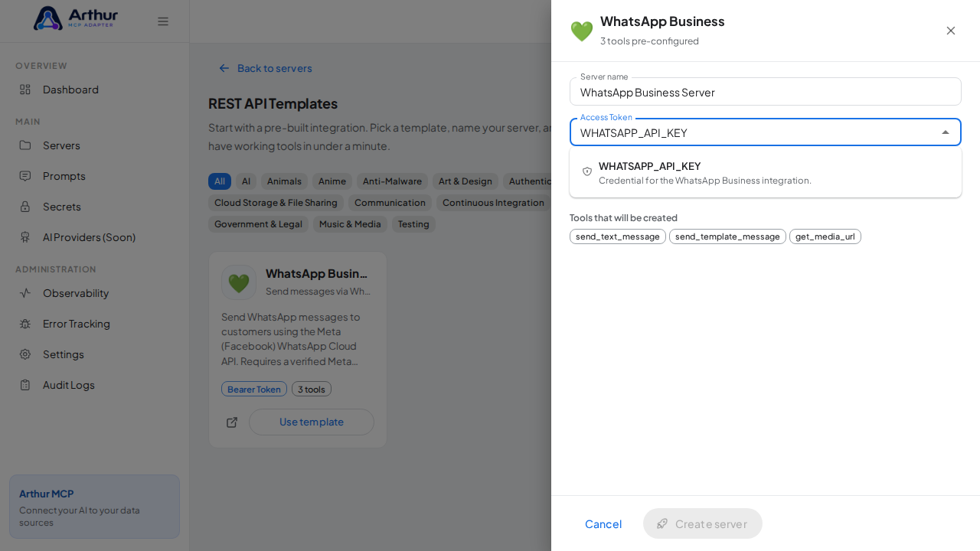The image size is (980, 551).
Task: Click the shield icon beside WHATSAPP_API_KEY option
Action: [587, 171]
